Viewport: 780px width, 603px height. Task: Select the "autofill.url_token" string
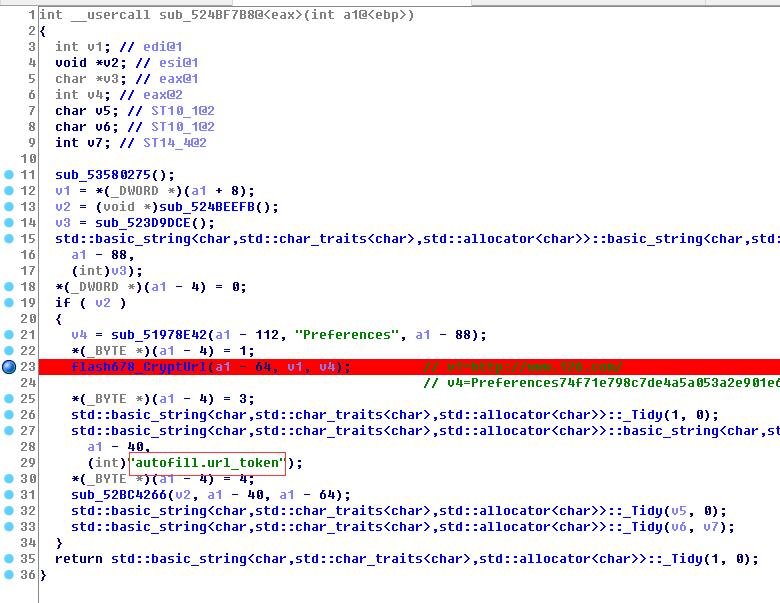click(x=207, y=463)
